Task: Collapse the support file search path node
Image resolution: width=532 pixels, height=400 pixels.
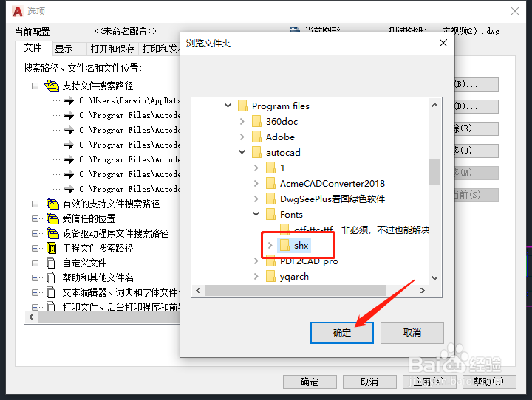Action: 35,86
